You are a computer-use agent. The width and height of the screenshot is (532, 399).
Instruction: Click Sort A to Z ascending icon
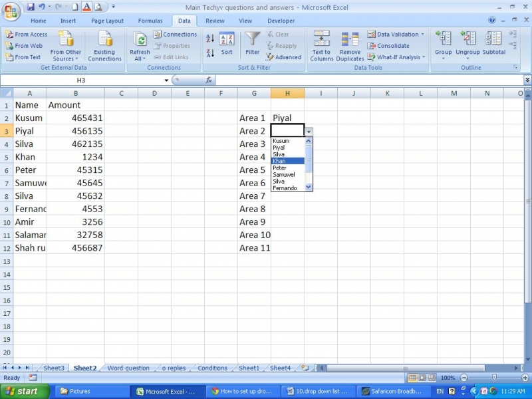pyautogui.click(x=210, y=39)
